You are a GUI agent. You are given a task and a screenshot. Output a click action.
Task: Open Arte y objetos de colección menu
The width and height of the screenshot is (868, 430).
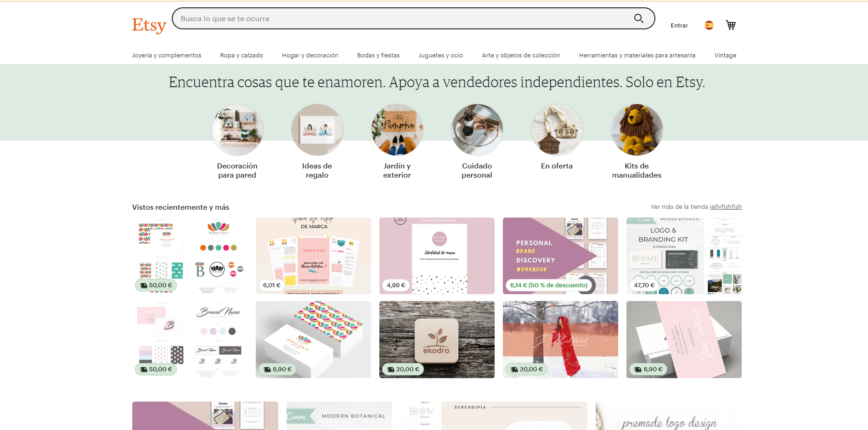[521, 56]
